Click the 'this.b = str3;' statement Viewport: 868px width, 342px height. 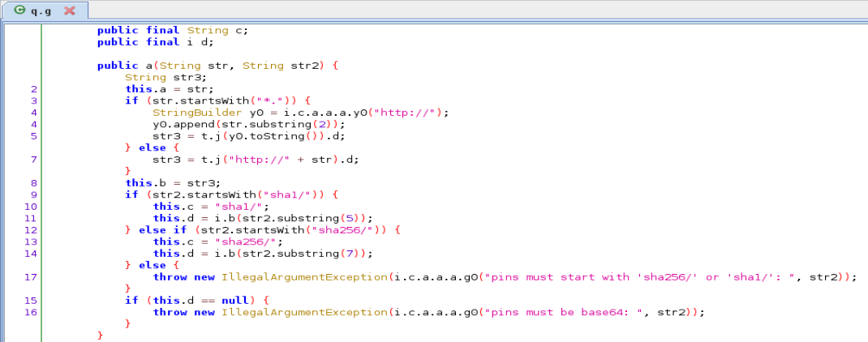[x=173, y=182]
